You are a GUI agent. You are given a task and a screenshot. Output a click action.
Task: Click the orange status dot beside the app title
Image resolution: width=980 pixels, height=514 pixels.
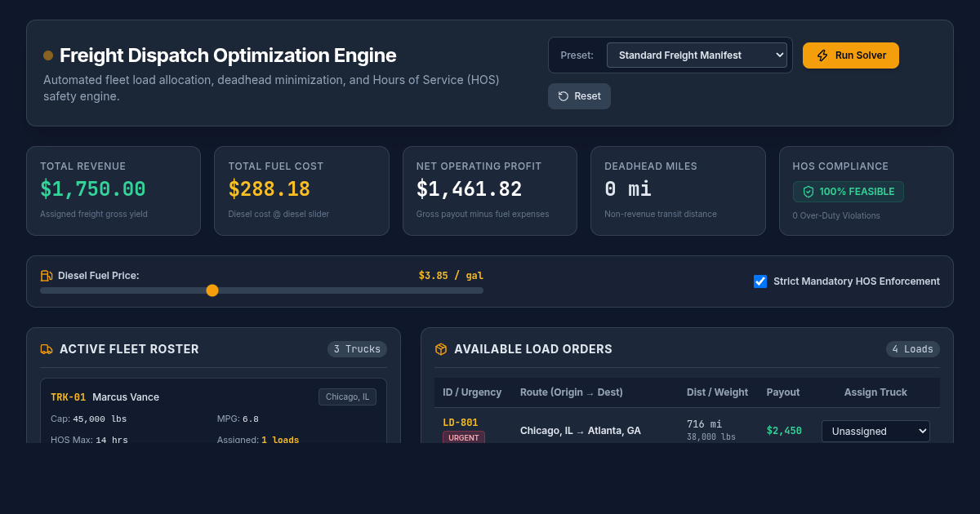point(48,55)
